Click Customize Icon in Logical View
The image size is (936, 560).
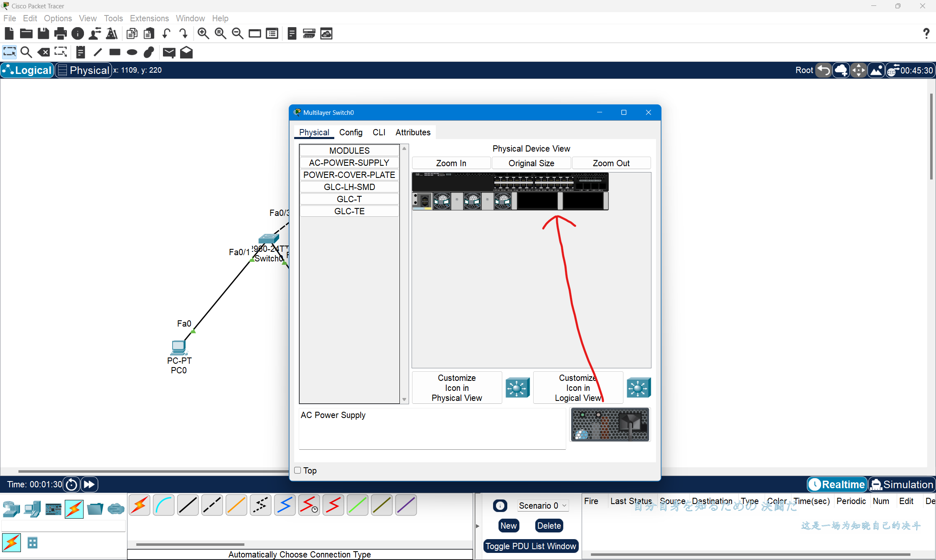point(578,388)
